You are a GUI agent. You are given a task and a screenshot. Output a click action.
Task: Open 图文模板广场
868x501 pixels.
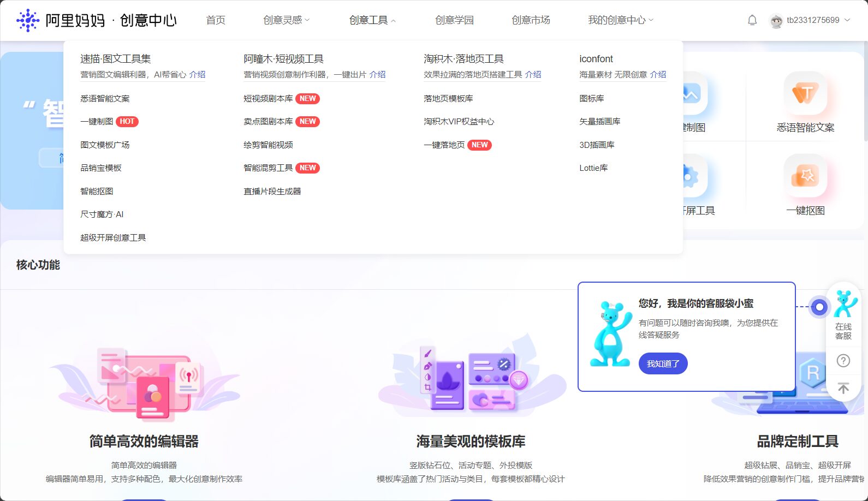click(105, 145)
